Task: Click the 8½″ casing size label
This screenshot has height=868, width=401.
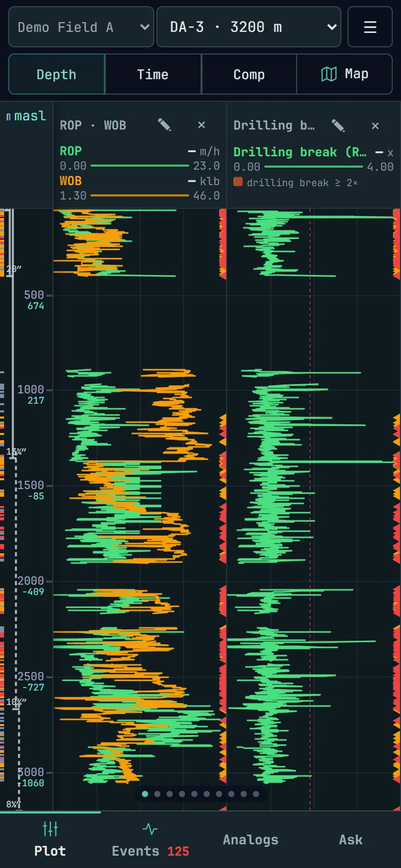Action: (14, 804)
